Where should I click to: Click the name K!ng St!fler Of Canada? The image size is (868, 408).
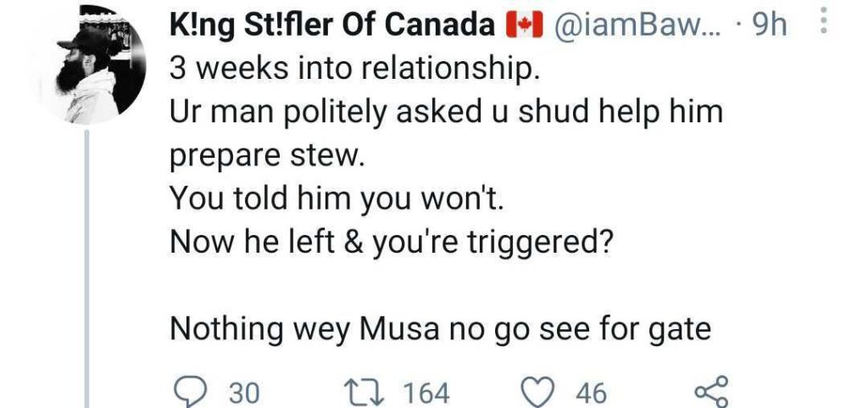coord(332,28)
